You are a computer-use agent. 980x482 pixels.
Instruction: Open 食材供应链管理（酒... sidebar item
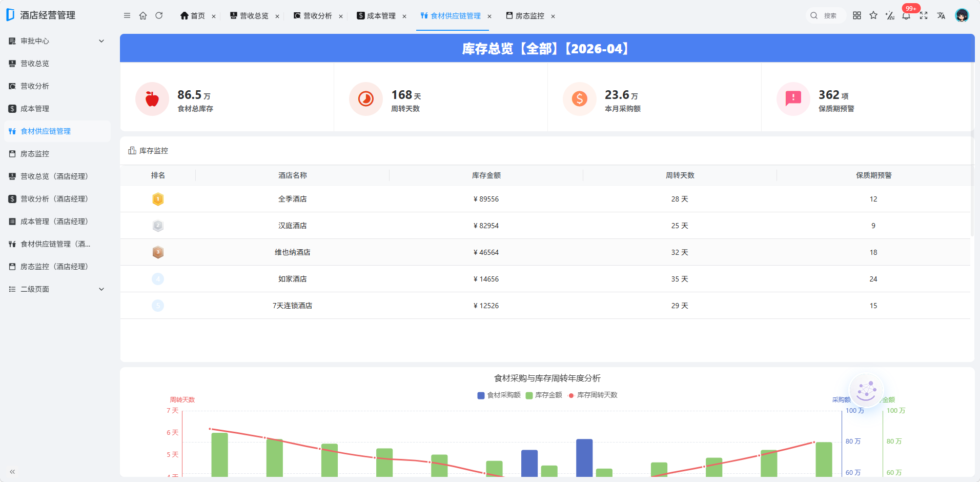tap(57, 244)
